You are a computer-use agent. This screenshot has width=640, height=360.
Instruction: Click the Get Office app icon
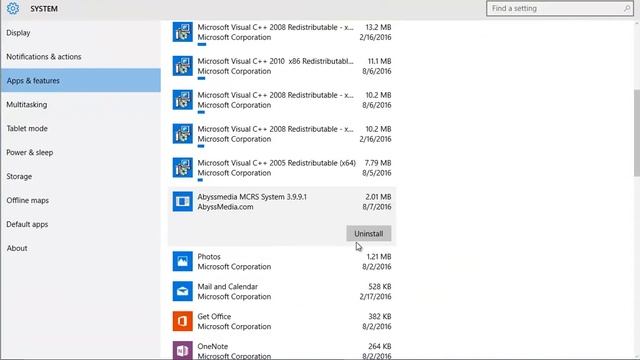pos(182,321)
